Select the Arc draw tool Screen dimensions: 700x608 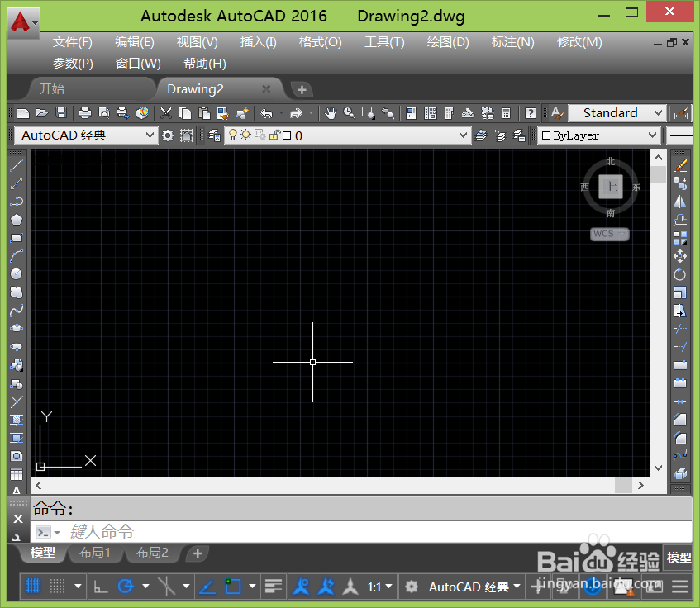tap(17, 256)
